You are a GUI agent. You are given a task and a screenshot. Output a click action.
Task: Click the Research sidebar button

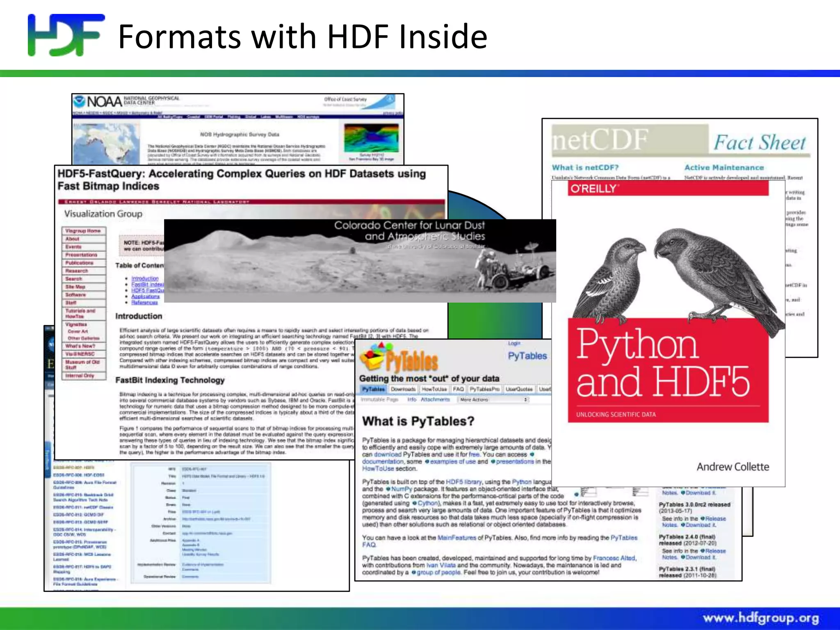click(84, 271)
